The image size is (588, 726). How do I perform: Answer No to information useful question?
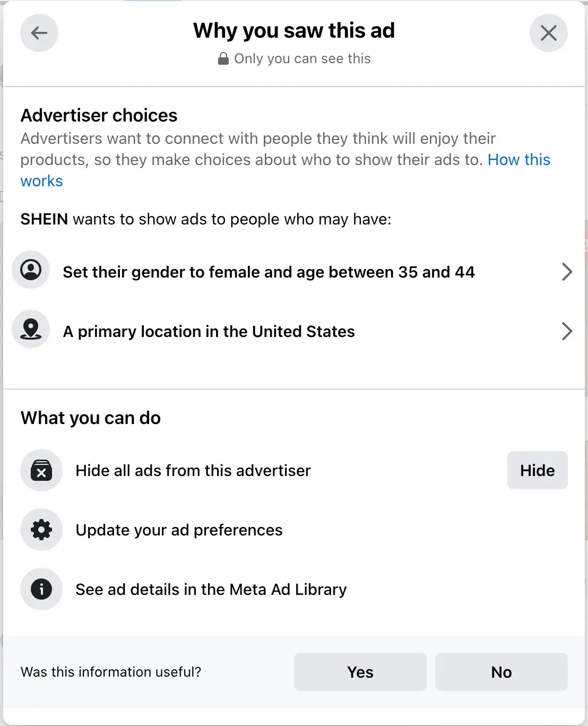[501, 672]
